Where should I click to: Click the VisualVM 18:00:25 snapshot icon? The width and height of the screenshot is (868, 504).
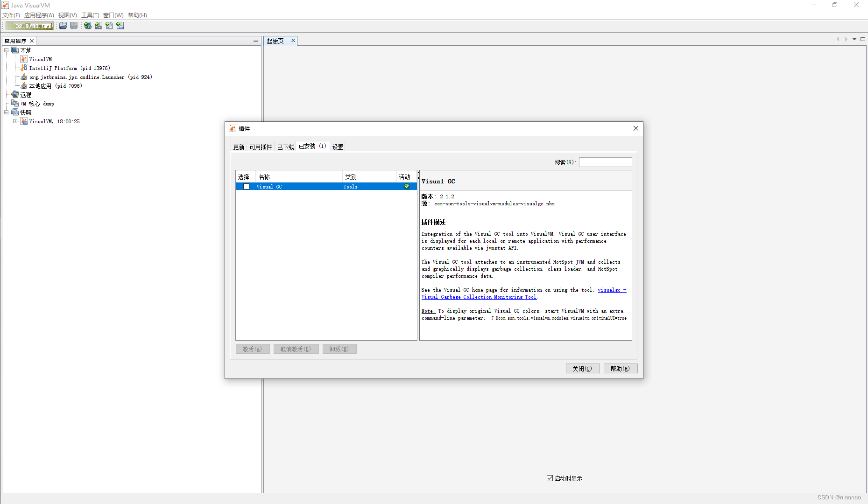coord(24,121)
